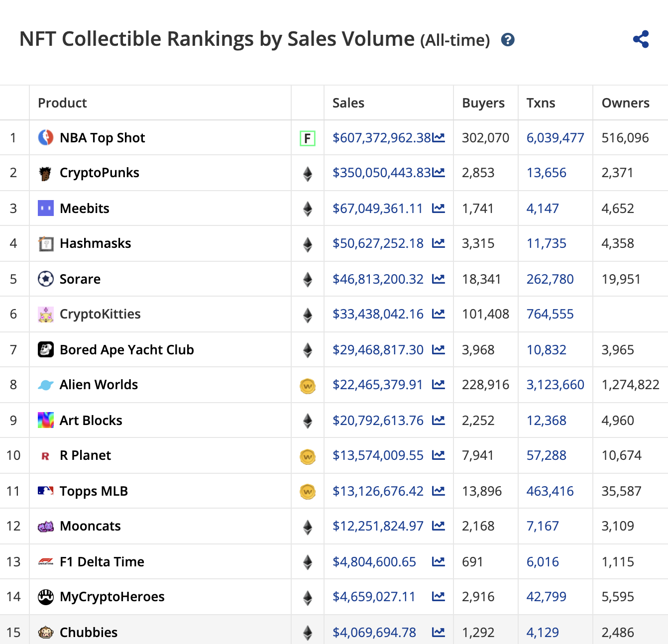Click Art Blocks sales value $20,792,613.76
668x644 pixels.
378,421
